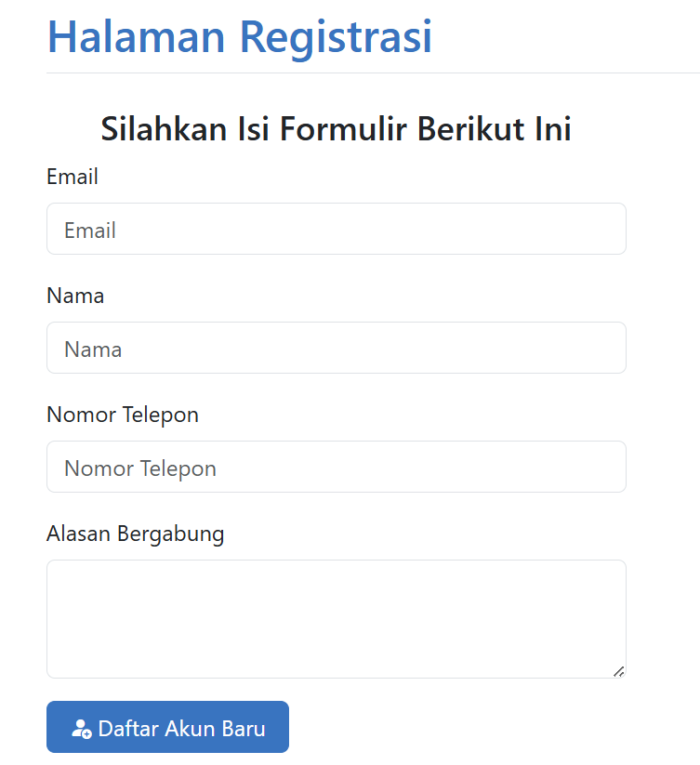Click inside the Nama text box
Image resolution: width=700 pixels, height=765 pixels.
click(x=336, y=348)
